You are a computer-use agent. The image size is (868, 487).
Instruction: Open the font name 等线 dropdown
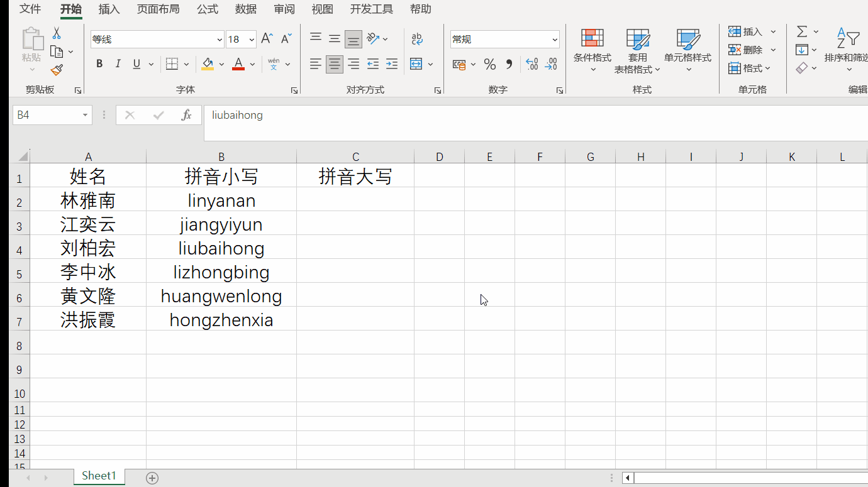point(220,39)
